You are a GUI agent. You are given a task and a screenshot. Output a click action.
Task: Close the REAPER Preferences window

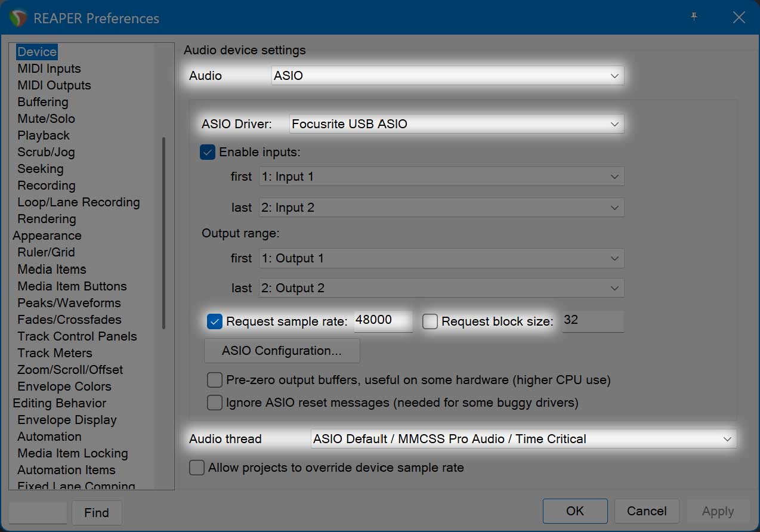pos(739,18)
